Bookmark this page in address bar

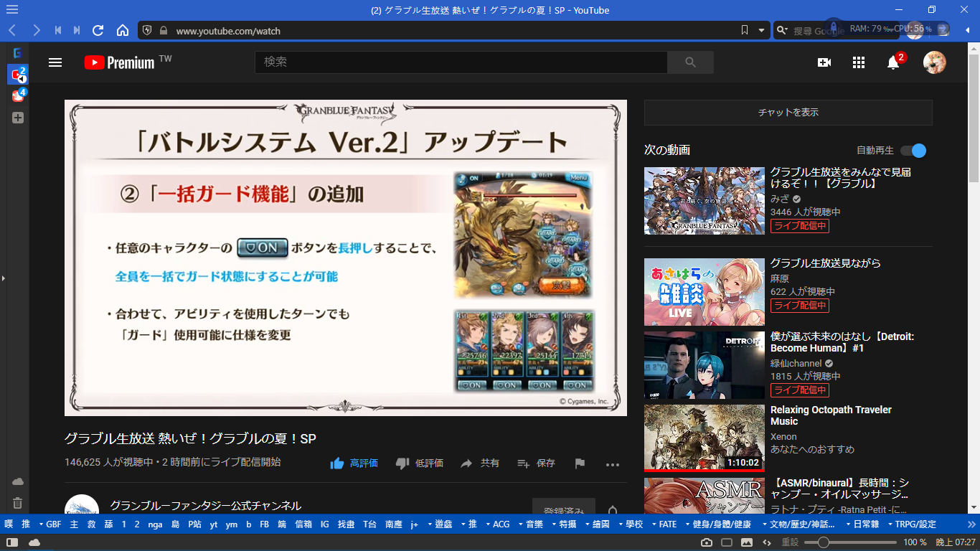tap(745, 30)
